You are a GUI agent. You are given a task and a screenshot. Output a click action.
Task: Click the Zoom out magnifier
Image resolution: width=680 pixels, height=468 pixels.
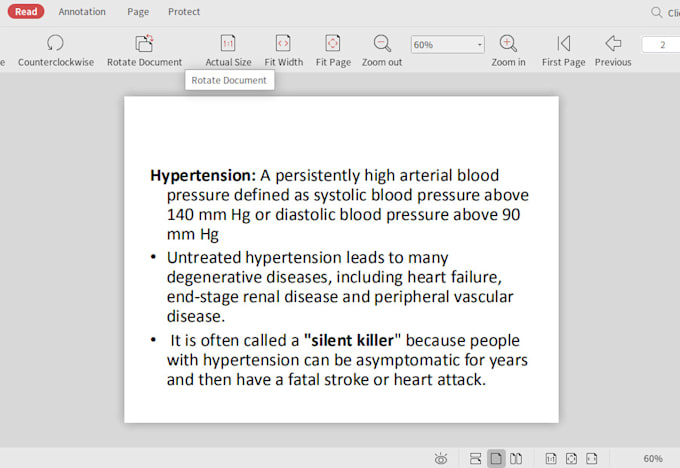coord(382,43)
